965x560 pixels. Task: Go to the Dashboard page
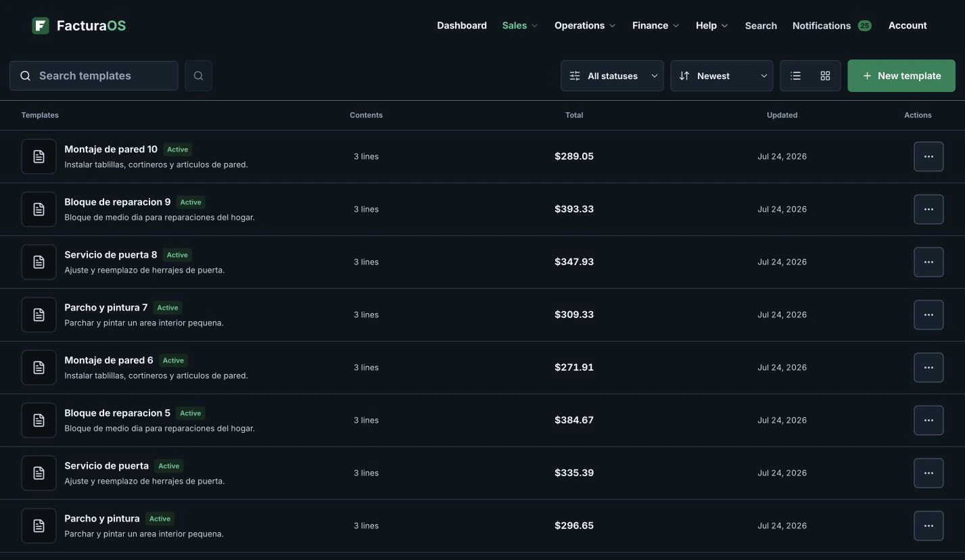click(x=462, y=26)
